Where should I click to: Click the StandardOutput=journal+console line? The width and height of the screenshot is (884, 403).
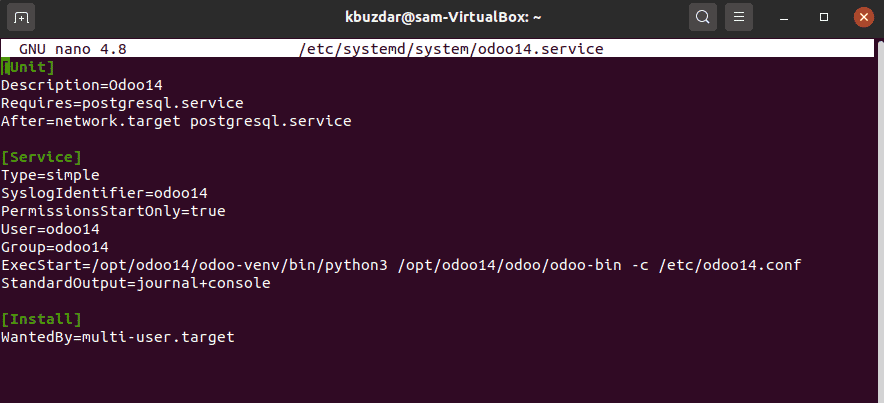136,284
